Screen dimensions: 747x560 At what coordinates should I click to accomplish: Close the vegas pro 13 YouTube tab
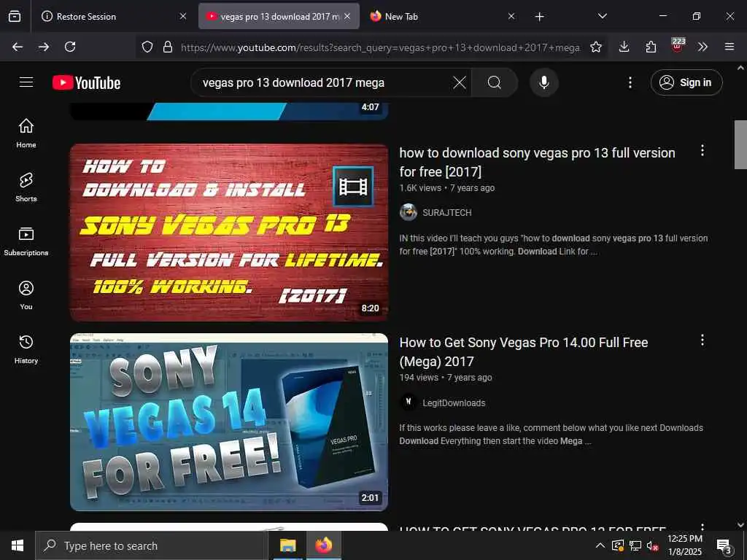[x=347, y=16]
